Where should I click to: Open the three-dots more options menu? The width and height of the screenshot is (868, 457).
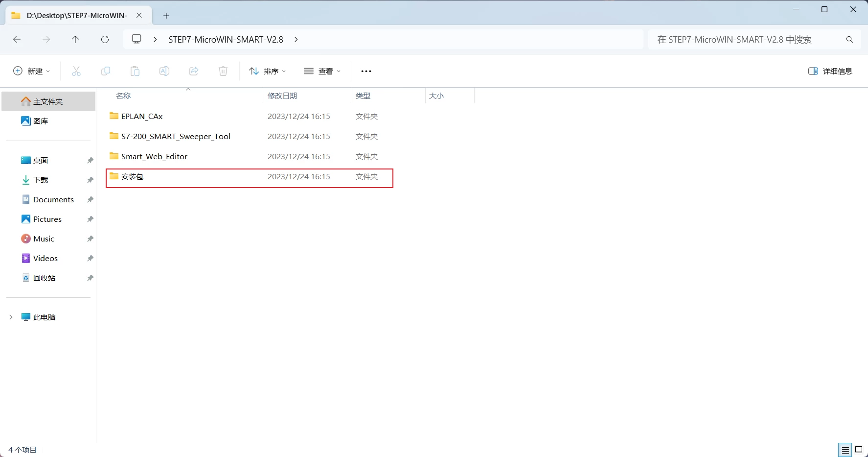(366, 71)
